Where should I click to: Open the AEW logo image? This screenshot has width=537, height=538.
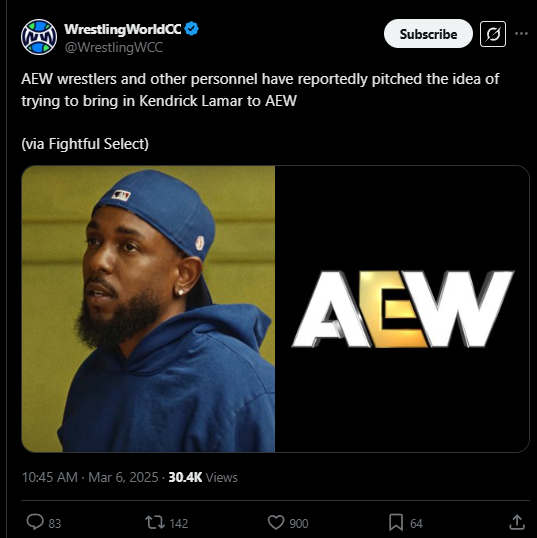[402, 309]
